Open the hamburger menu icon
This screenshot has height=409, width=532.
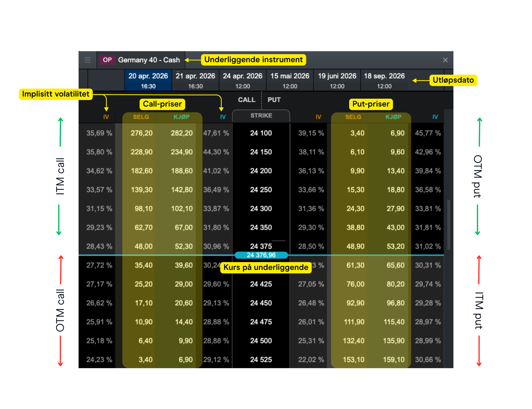[87, 60]
